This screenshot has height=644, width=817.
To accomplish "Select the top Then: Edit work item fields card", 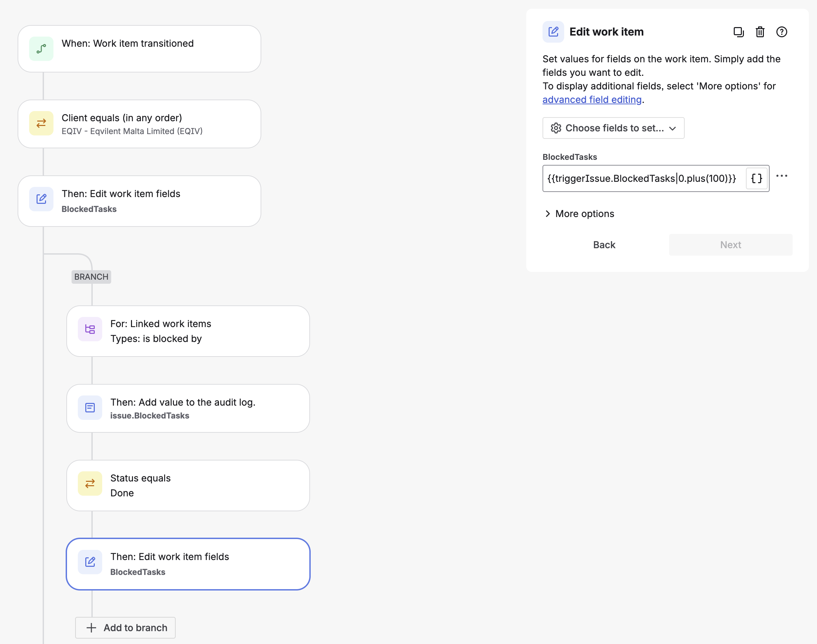I will coord(139,201).
